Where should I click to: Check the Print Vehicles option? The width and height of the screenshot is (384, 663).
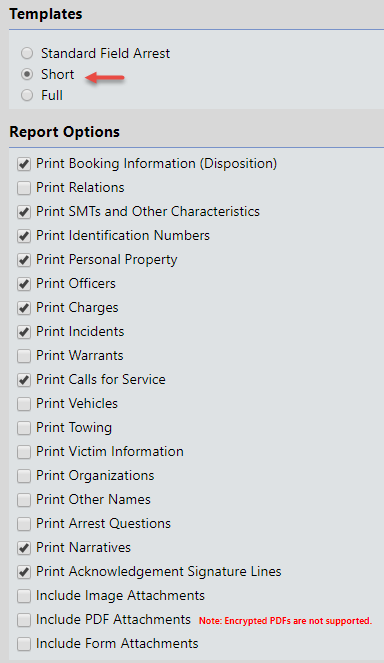[24, 404]
